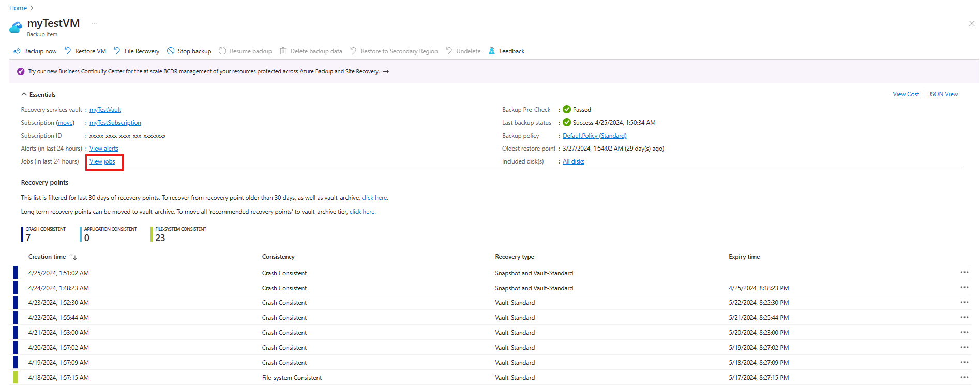Viewport: 980px width, 385px height.
Task: Open the JSON View link
Action: pyautogui.click(x=943, y=94)
